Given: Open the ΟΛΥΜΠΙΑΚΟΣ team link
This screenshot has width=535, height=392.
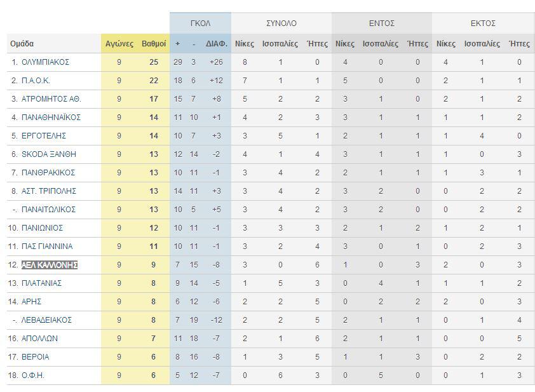Looking at the screenshot, I should pyautogui.click(x=45, y=62).
